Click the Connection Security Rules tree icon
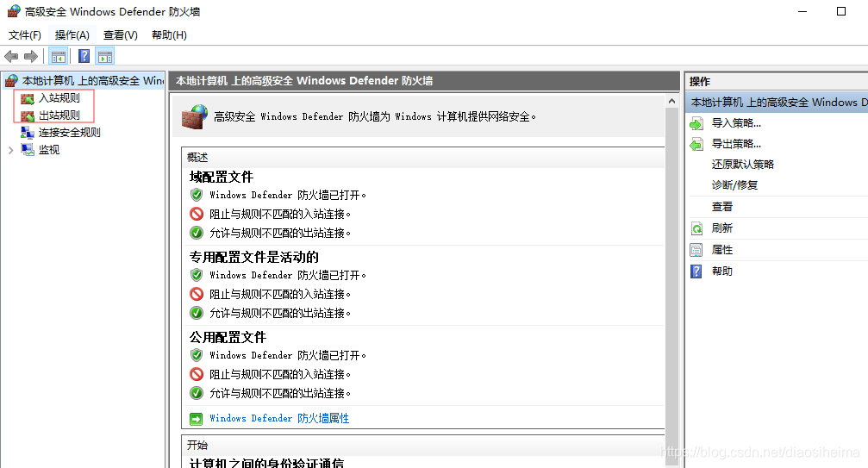This screenshot has width=868, height=468. [x=28, y=133]
